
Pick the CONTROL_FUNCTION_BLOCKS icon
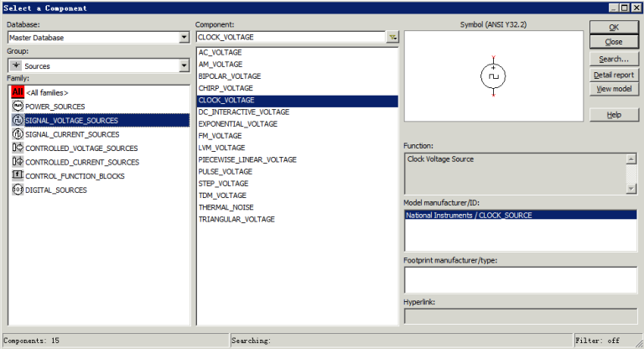click(x=17, y=175)
